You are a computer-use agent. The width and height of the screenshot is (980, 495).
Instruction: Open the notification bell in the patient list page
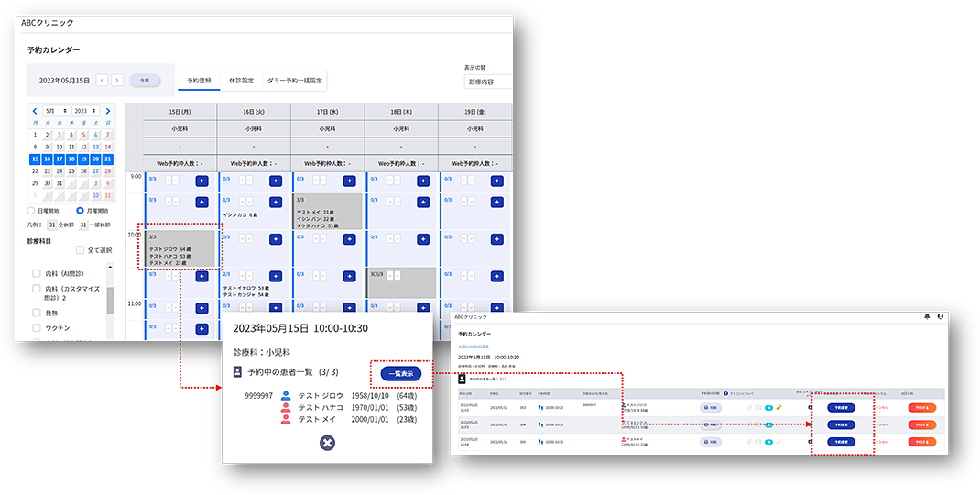[x=927, y=316]
